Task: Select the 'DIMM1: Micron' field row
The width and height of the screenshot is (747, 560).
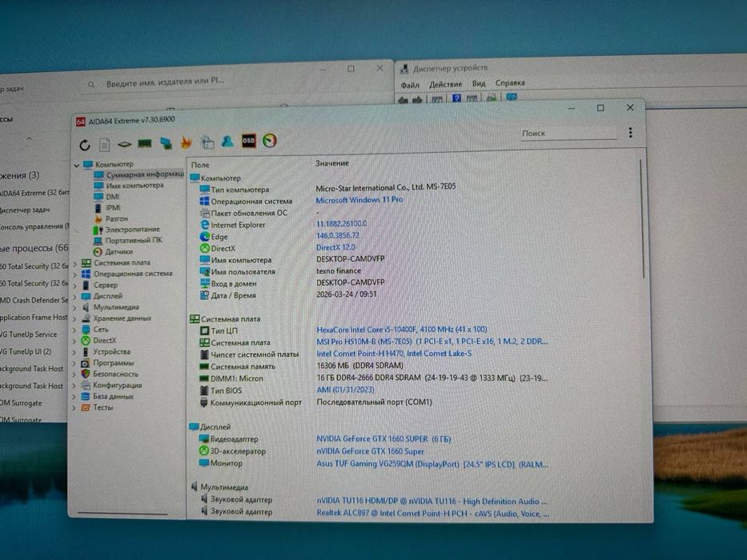Action: point(237,378)
